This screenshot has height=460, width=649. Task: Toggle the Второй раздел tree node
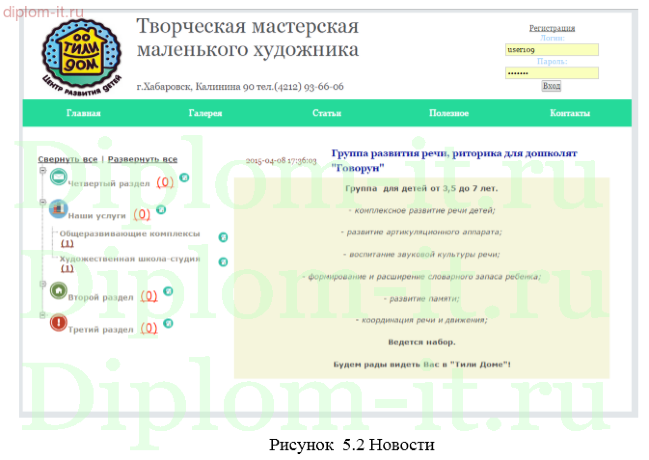(43, 284)
